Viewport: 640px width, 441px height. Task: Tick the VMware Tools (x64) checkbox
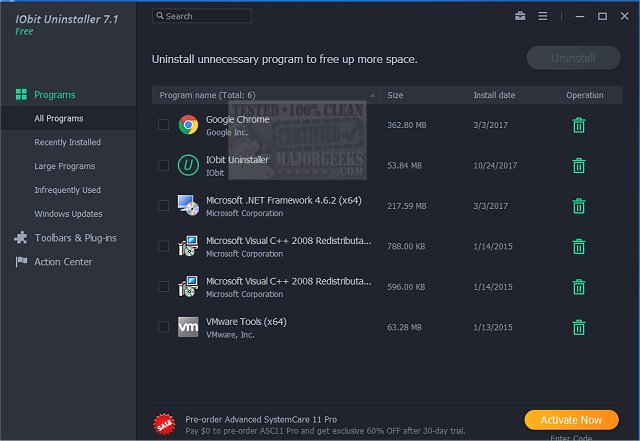(x=163, y=327)
